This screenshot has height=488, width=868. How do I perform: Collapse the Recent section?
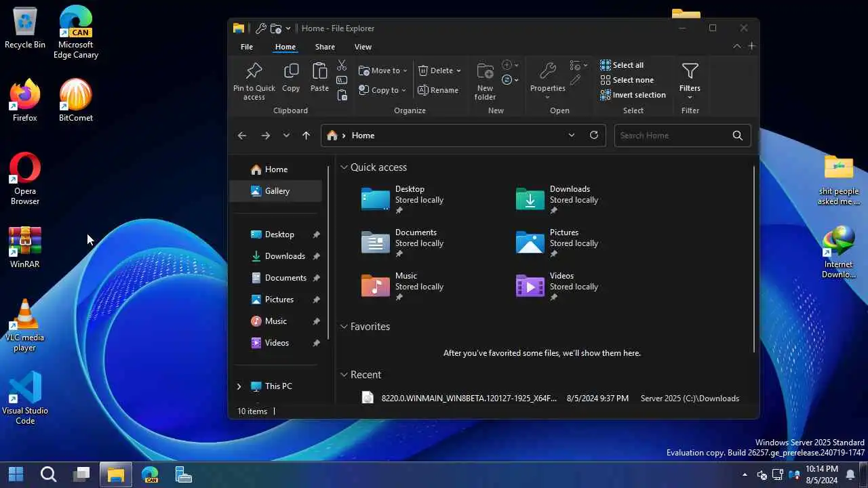[344, 375]
